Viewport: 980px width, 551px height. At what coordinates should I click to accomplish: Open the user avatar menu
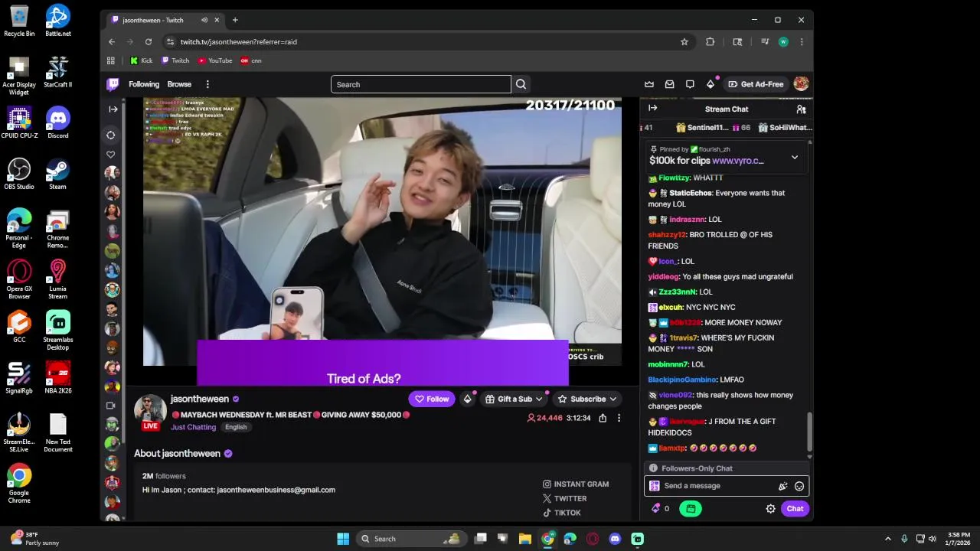(x=801, y=84)
